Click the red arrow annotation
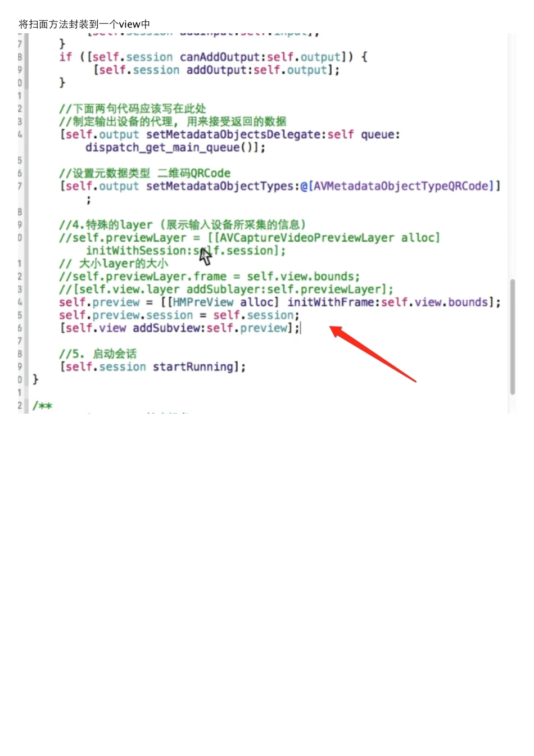The height and width of the screenshot is (756, 534). [x=373, y=354]
